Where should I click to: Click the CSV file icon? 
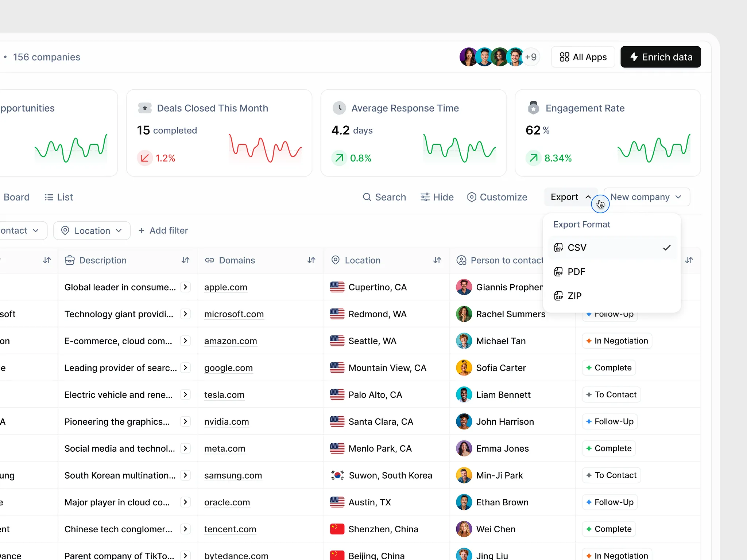[558, 248]
